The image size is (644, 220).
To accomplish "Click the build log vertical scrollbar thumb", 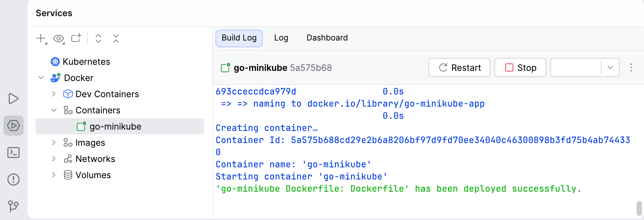I will [639, 208].
